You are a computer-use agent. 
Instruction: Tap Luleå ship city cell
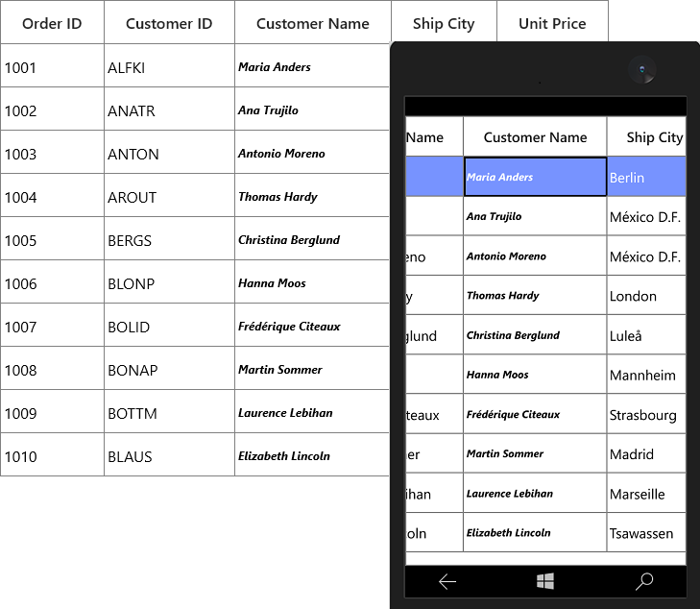click(647, 335)
